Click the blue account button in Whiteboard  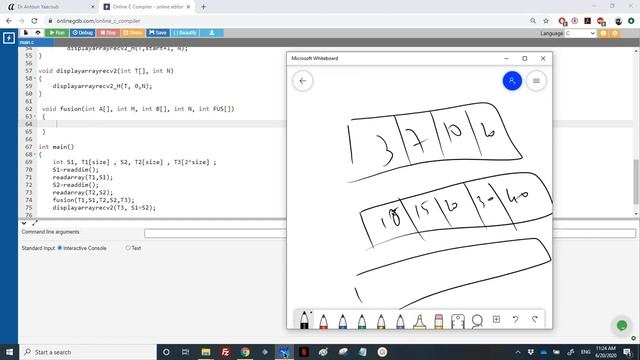coord(512,81)
